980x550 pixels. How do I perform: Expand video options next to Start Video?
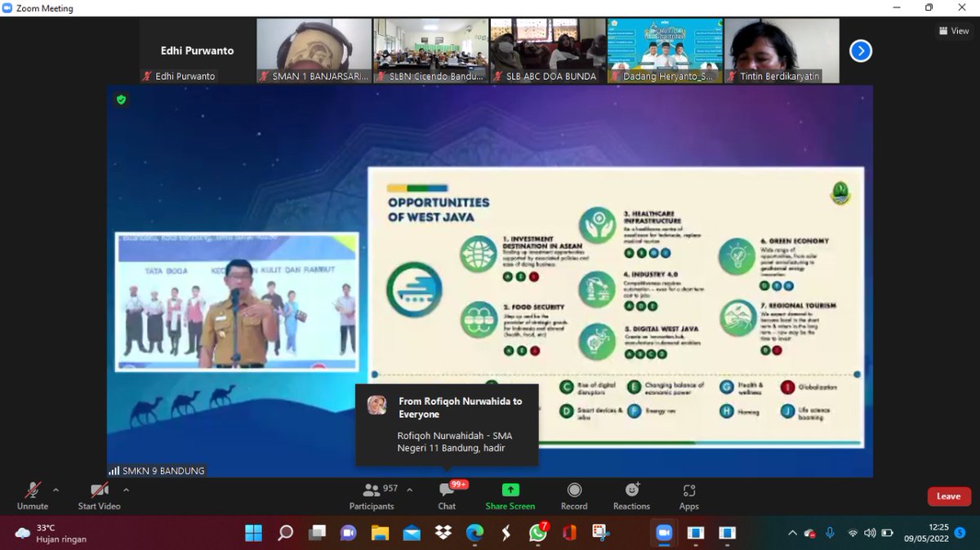point(126,490)
